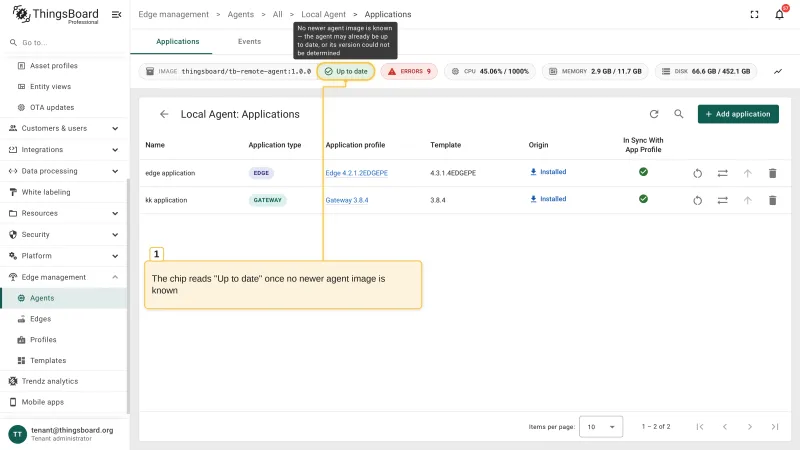The width and height of the screenshot is (800, 450).
Task: Click the EDGE application type badge
Action: point(261,173)
